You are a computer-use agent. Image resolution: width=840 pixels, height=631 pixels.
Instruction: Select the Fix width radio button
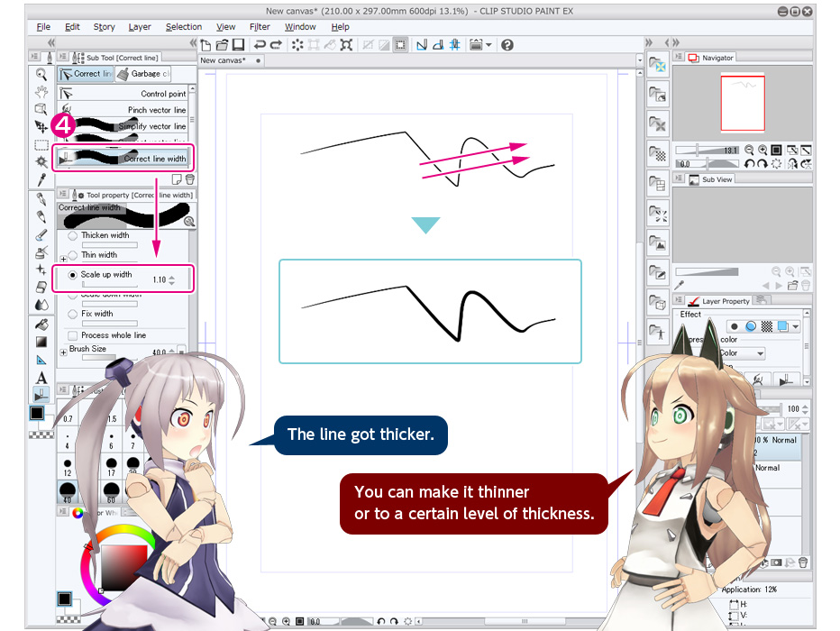[x=71, y=314]
